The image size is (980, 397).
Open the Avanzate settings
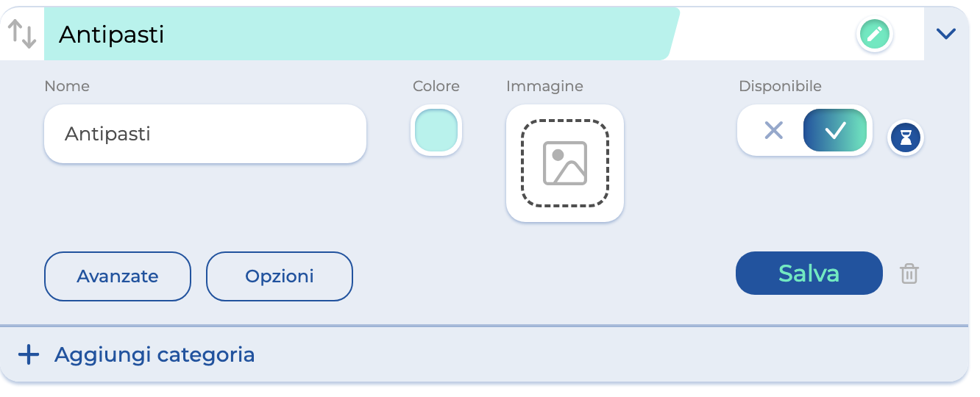point(118,276)
